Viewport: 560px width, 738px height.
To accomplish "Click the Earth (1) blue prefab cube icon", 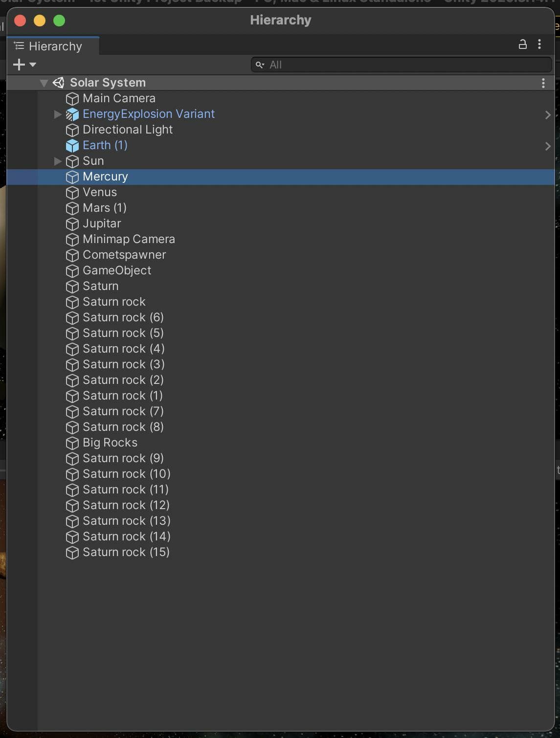I will [72, 146].
